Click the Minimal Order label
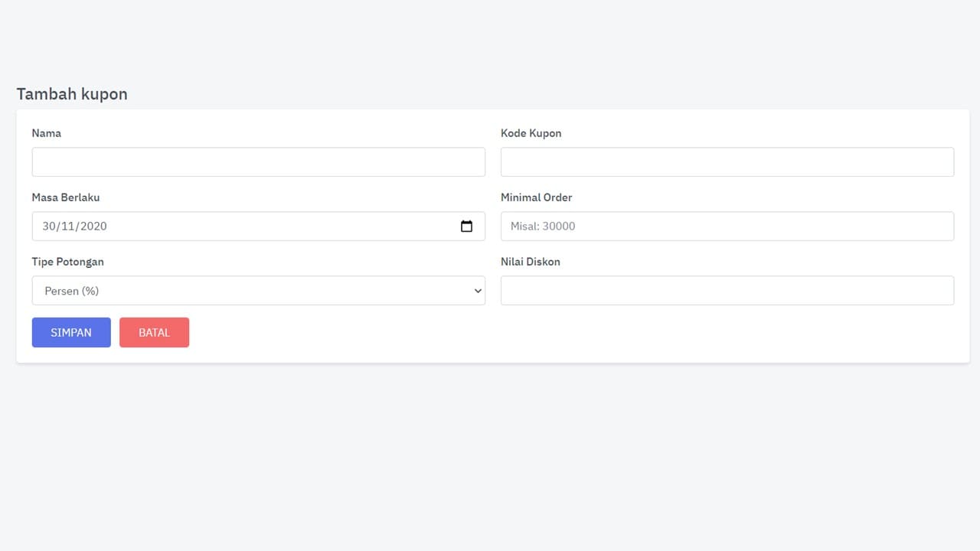This screenshot has height=551, width=980. point(536,197)
